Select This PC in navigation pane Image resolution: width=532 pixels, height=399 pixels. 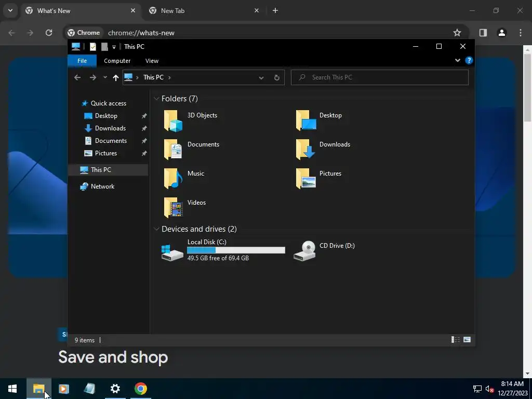click(108, 170)
